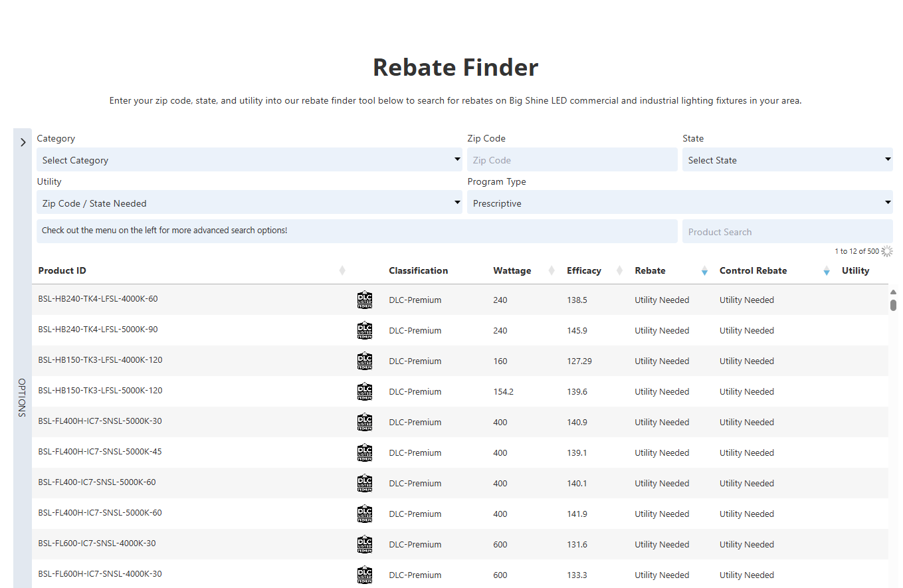
Task: Click the Utility column header
Action: click(x=855, y=270)
